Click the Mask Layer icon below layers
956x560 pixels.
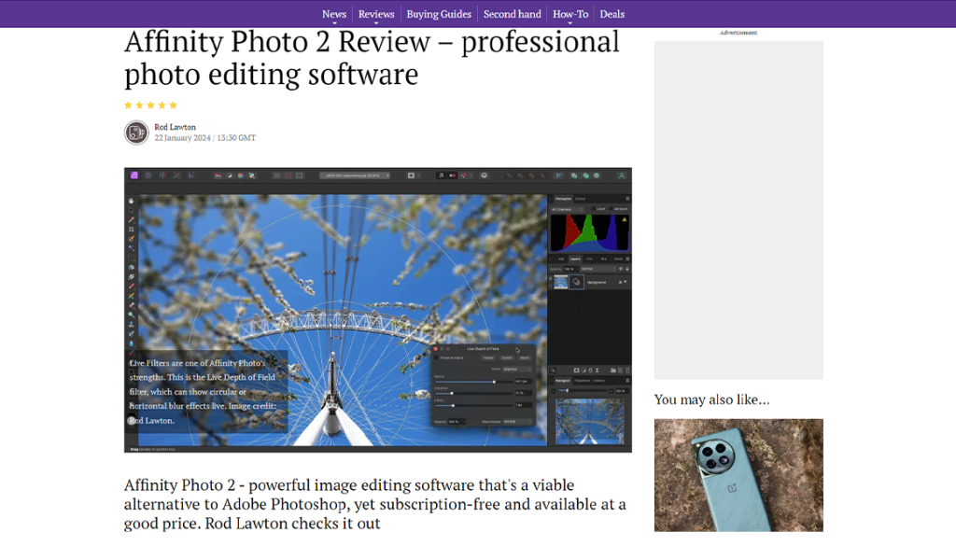pyautogui.click(x=576, y=370)
